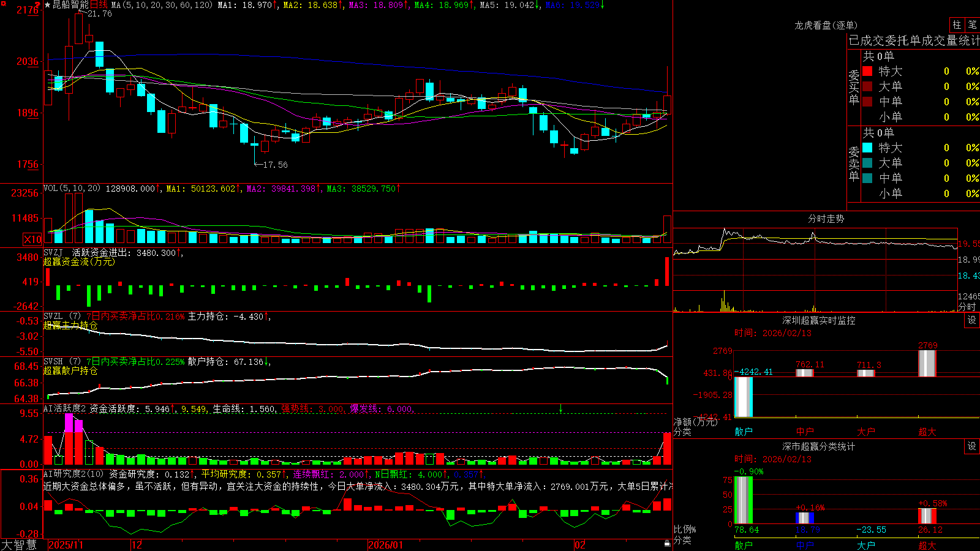This screenshot has width=980, height=551.
Task: Click the star icon before 昆船智能
Action: click(x=48, y=5)
